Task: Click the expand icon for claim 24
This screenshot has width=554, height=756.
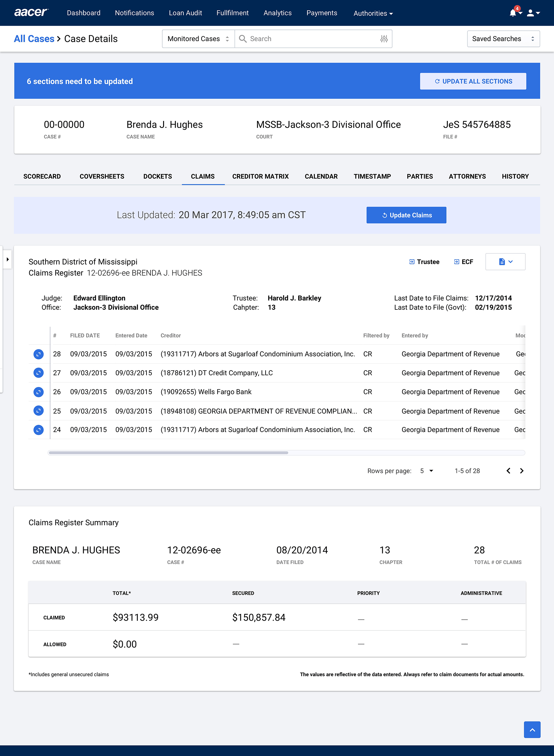Action: [x=38, y=430]
